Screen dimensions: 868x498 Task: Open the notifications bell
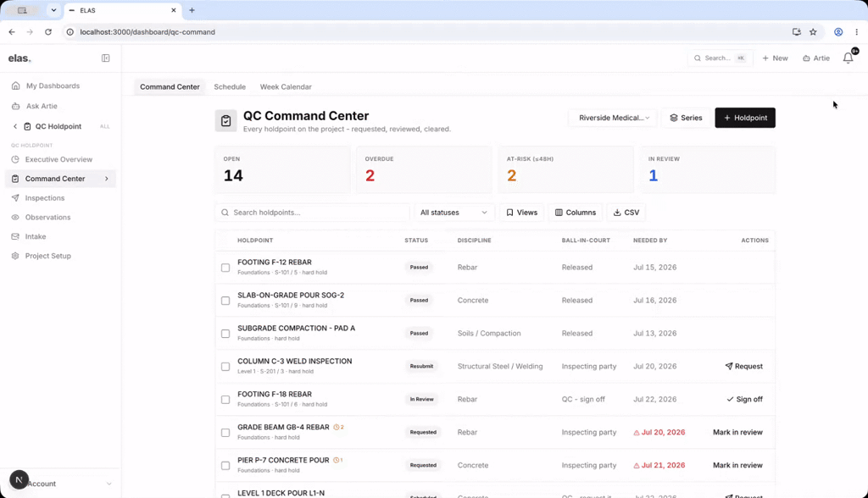(848, 58)
